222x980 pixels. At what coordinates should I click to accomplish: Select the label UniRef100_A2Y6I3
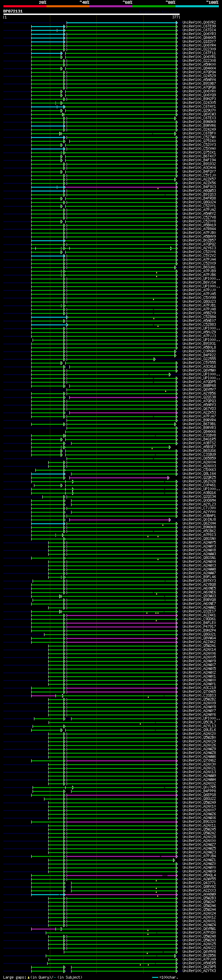199,249
